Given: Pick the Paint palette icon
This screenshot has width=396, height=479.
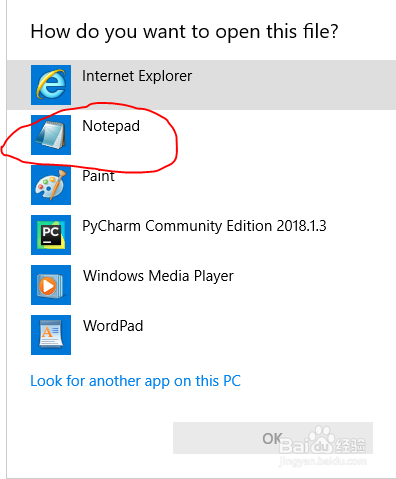Looking at the screenshot, I should point(51,185).
